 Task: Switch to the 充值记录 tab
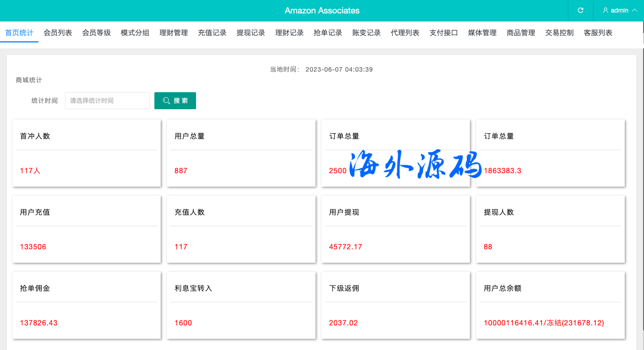coord(212,33)
